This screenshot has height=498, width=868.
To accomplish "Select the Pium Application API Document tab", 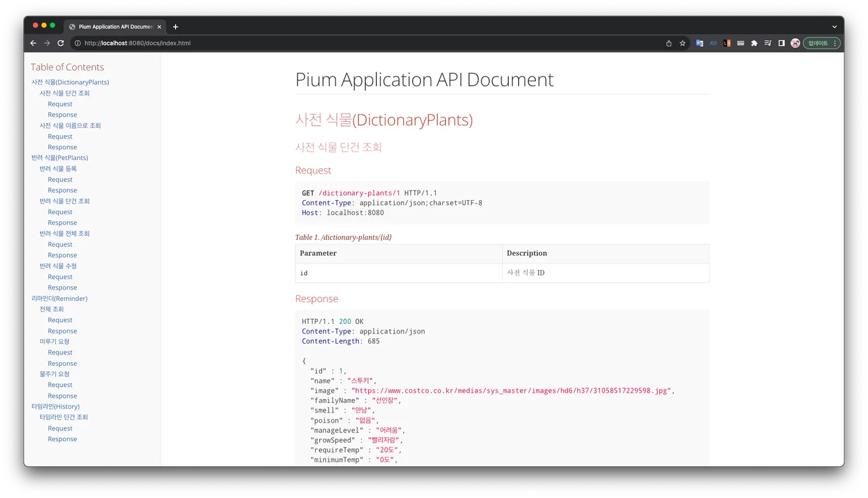I will [x=115, y=27].
